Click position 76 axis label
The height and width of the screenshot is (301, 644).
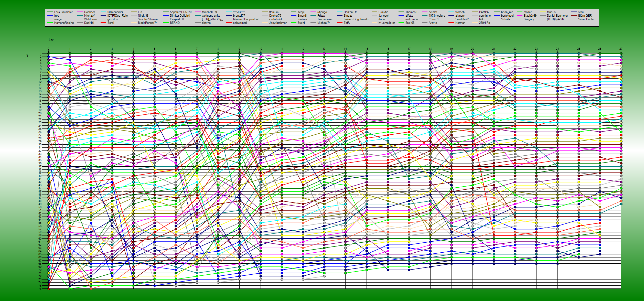(x=40, y=289)
